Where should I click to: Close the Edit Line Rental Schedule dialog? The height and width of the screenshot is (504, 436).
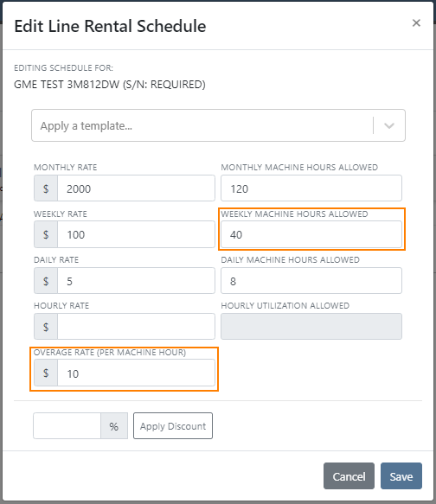coord(416,22)
